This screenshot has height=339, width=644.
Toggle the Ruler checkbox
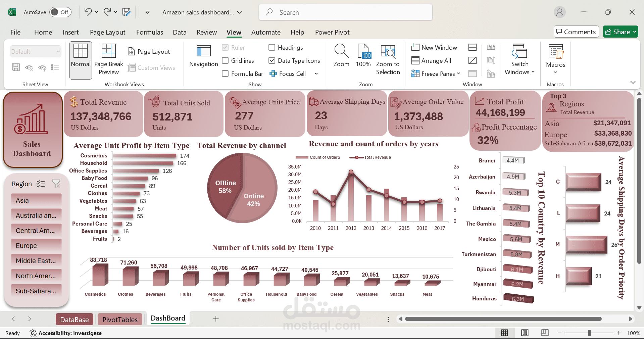225,47
